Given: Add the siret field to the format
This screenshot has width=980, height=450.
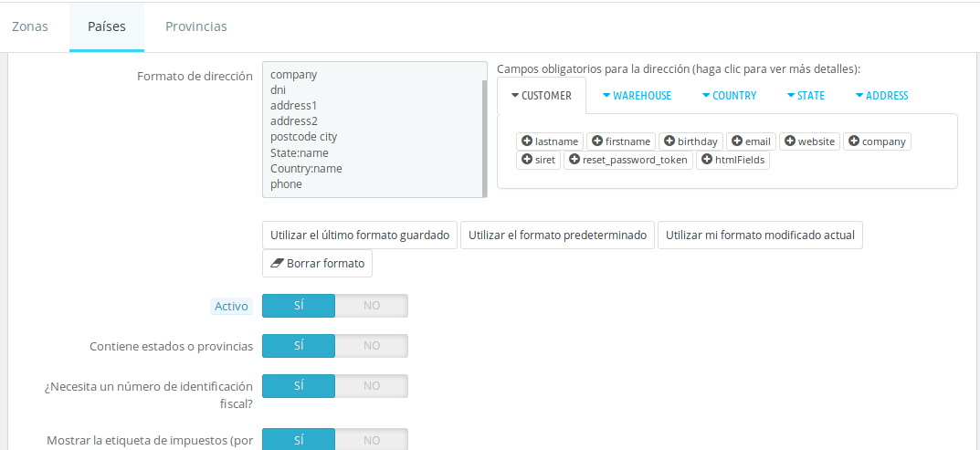Looking at the screenshot, I should [538, 160].
